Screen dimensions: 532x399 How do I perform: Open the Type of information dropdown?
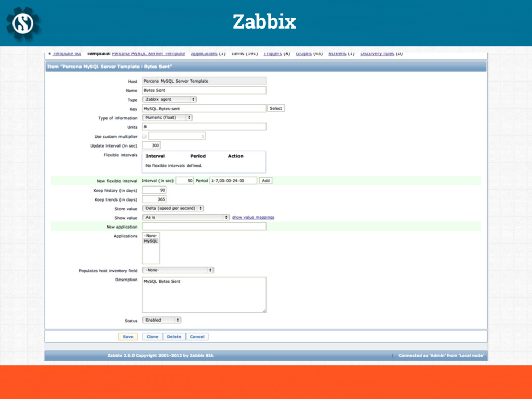[167, 118]
